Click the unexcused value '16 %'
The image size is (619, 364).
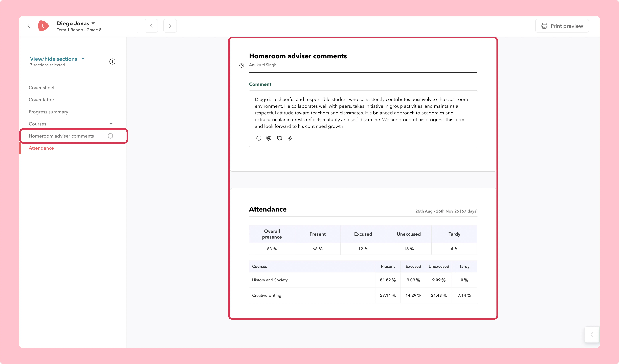[x=409, y=249]
